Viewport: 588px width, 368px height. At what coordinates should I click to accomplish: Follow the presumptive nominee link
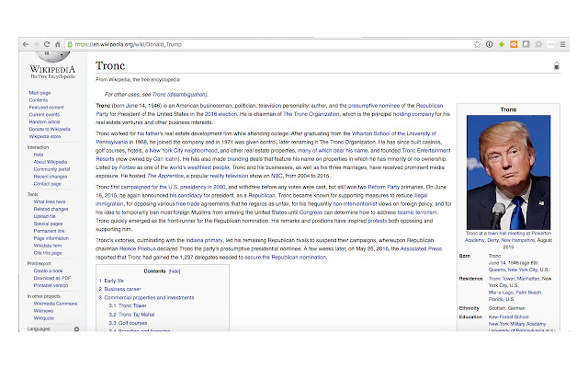click(x=374, y=106)
